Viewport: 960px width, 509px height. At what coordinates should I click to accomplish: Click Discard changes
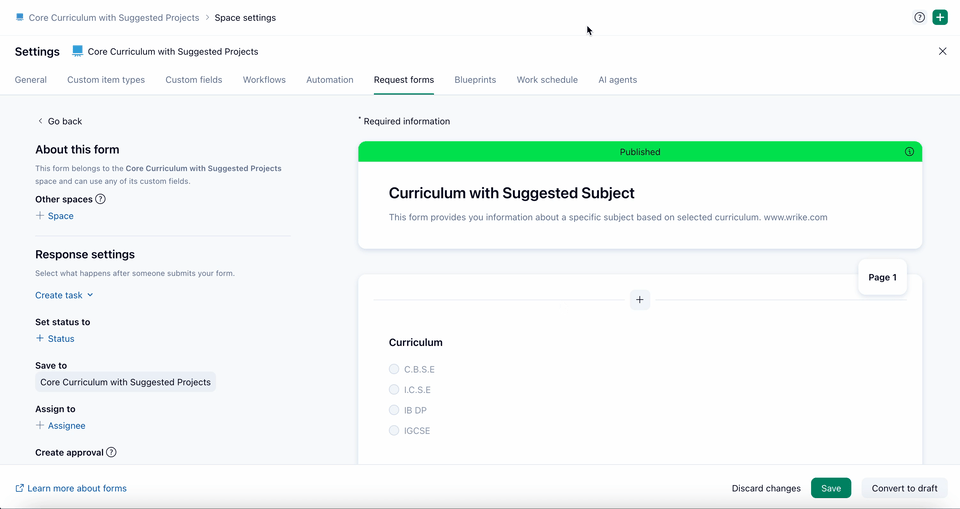[766, 488]
